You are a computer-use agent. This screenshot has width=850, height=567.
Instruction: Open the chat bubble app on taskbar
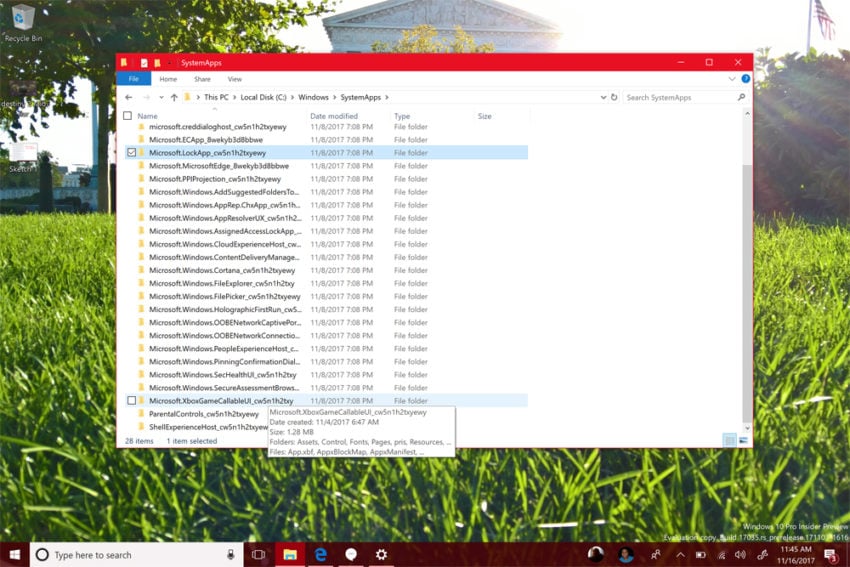pyautogui.click(x=351, y=555)
